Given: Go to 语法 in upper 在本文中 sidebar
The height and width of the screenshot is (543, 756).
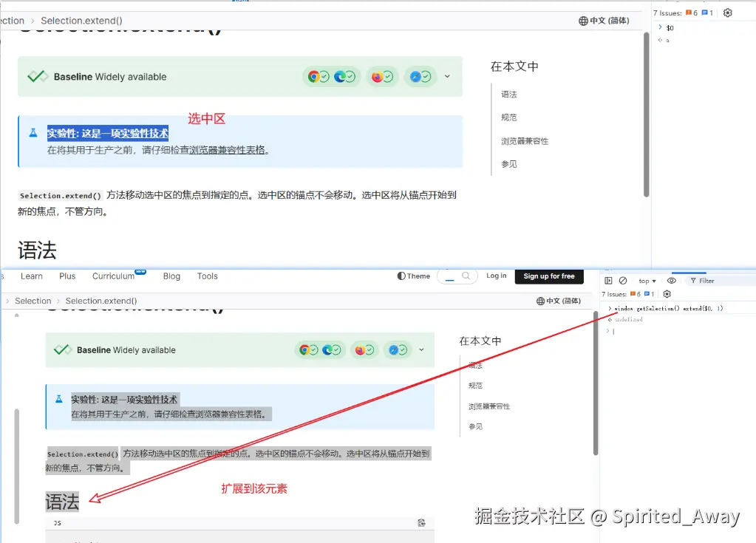Looking at the screenshot, I should pyautogui.click(x=508, y=95).
